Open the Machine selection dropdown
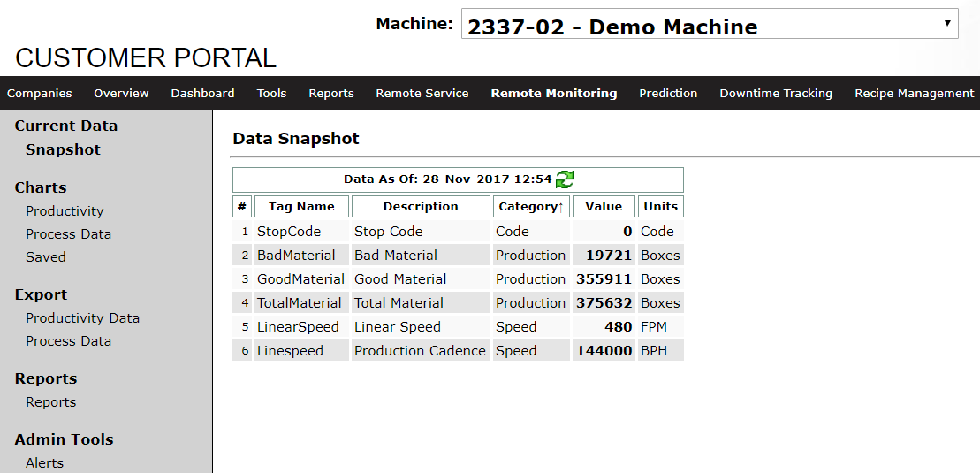Image resolution: width=980 pixels, height=473 pixels. coord(710,24)
